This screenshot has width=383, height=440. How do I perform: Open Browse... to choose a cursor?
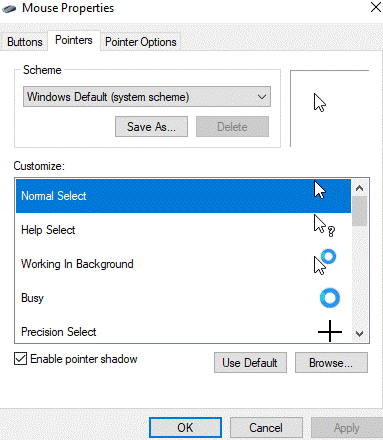pos(331,363)
